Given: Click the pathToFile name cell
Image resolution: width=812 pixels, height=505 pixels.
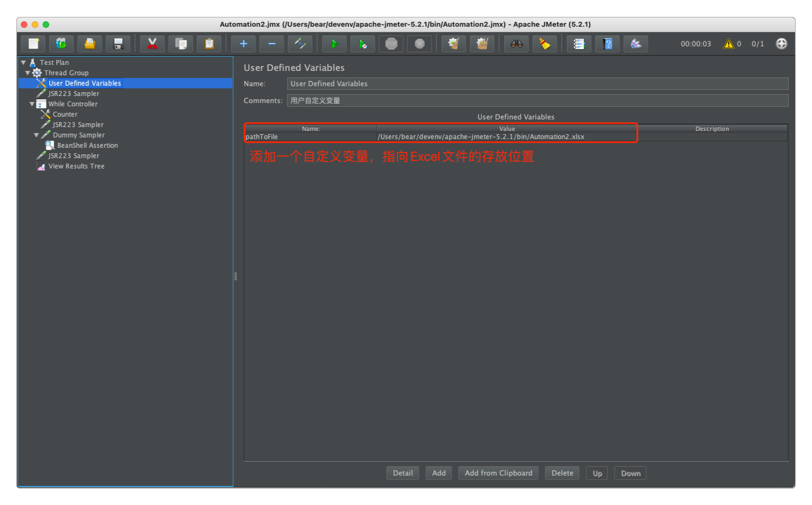Looking at the screenshot, I should pos(310,137).
